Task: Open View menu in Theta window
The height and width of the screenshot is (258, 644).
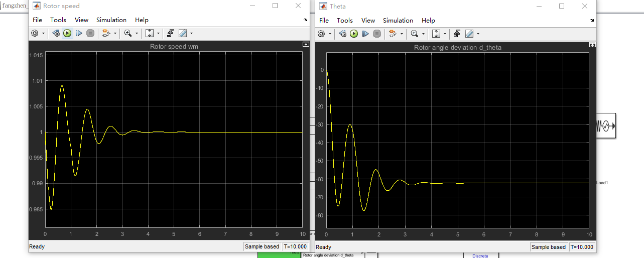Action: pos(368,21)
